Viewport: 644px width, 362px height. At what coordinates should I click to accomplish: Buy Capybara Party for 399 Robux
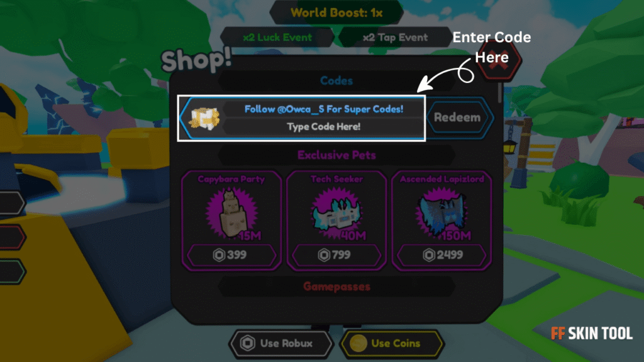[x=231, y=255]
